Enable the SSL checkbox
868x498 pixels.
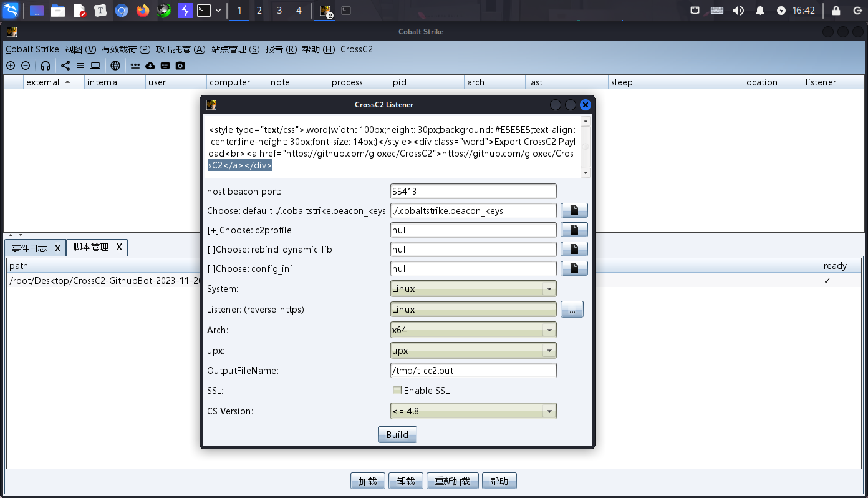point(397,391)
